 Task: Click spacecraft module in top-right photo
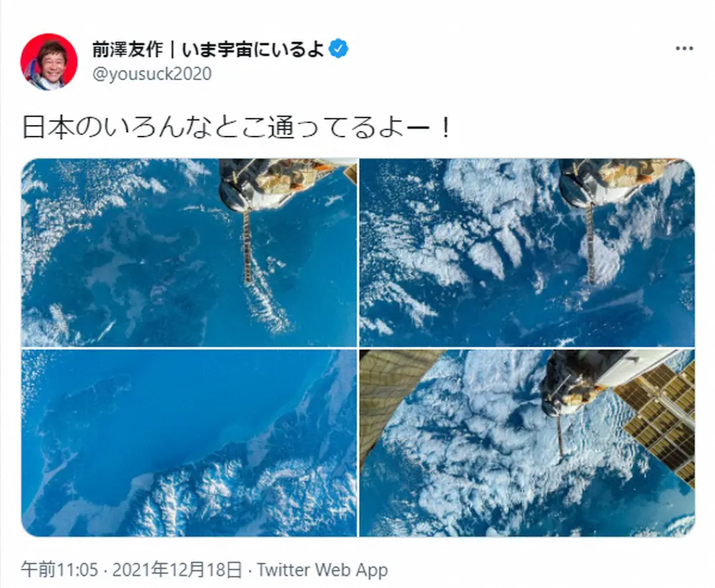tap(620, 182)
